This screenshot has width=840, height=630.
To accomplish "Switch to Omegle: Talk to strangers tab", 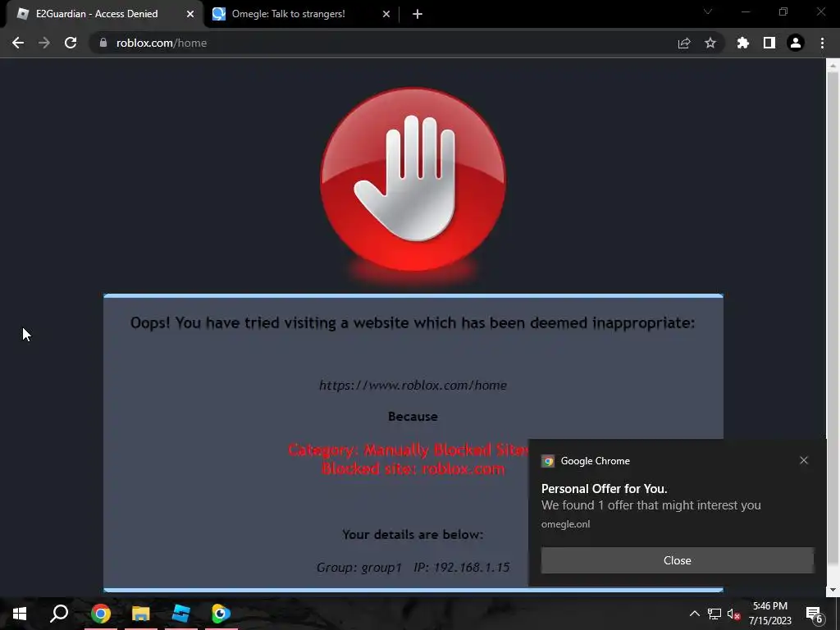I will tap(290, 14).
